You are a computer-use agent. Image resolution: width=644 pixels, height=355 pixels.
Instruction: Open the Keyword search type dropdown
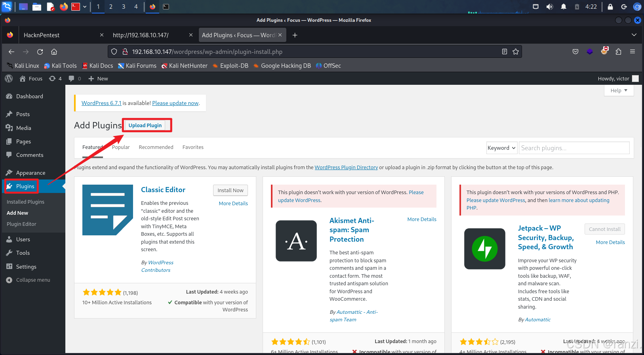pos(502,148)
